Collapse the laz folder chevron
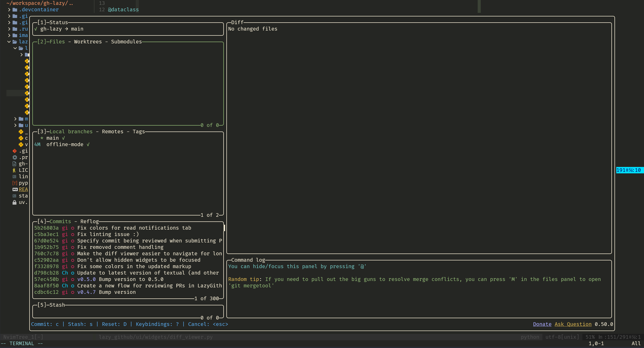 (9, 42)
